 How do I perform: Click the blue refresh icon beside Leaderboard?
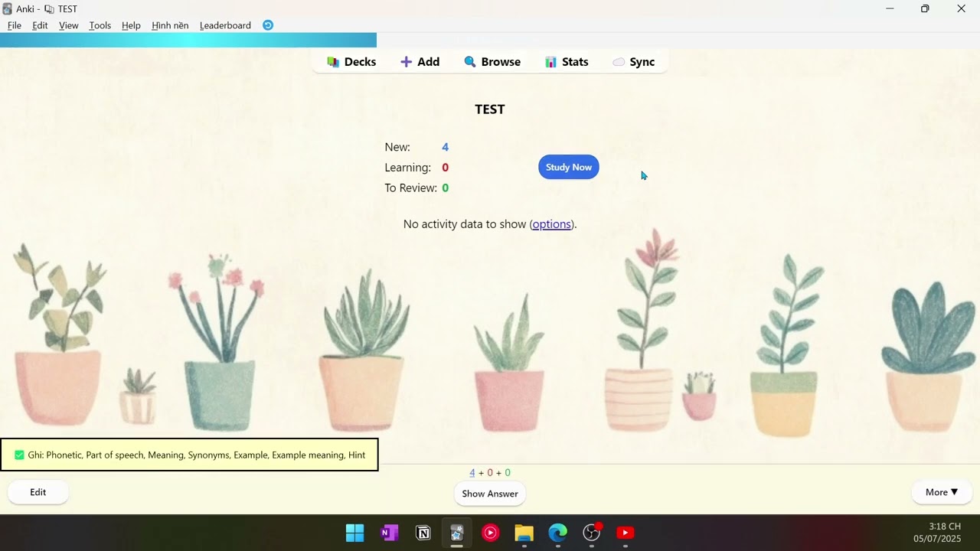click(268, 25)
